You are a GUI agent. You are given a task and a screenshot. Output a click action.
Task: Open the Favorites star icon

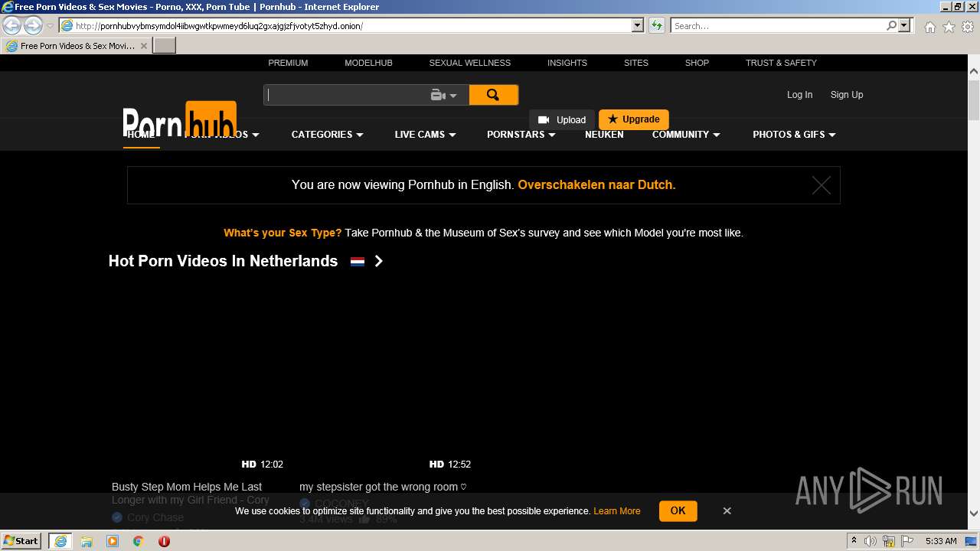pyautogui.click(x=949, y=27)
